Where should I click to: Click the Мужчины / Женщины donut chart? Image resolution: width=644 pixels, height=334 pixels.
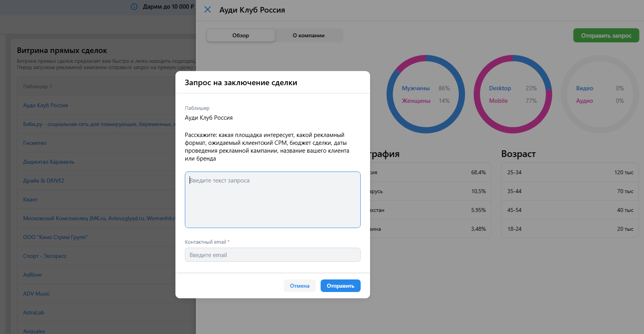click(x=426, y=94)
